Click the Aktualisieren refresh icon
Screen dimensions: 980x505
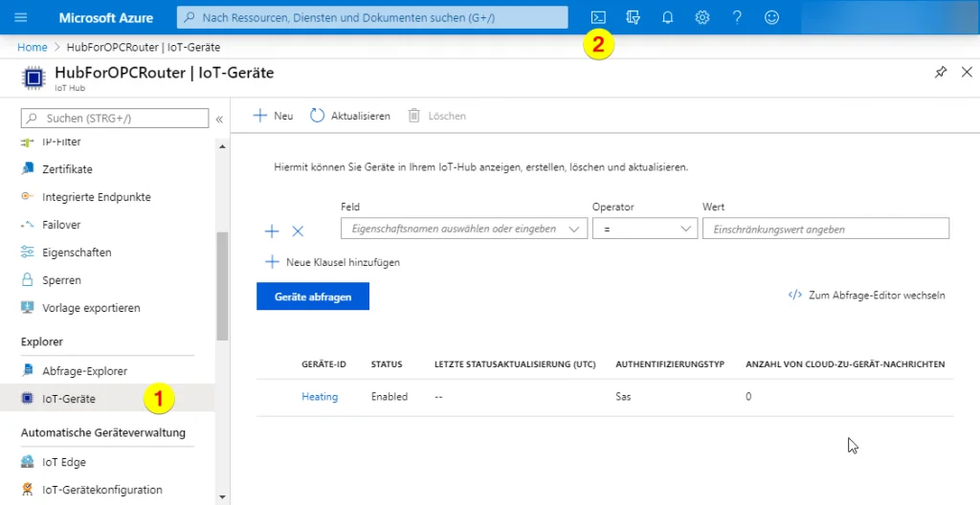pos(318,116)
